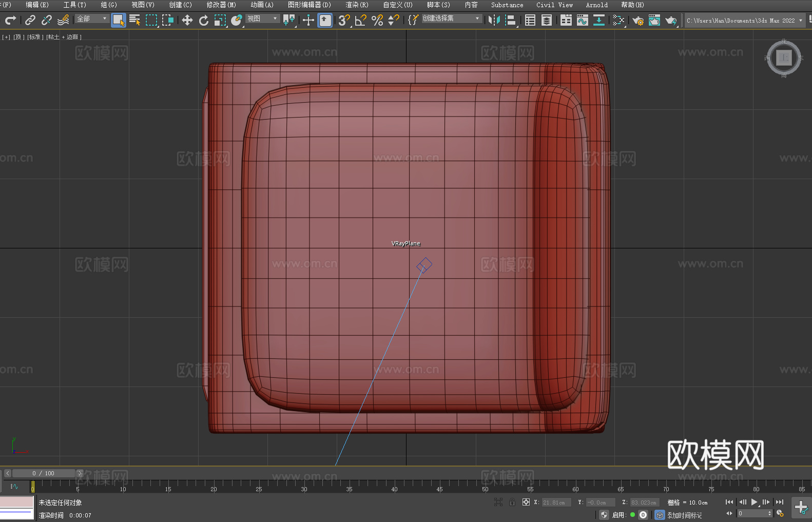Toggle Angle Snap button
This screenshot has width=812, height=522.
coord(361,20)
